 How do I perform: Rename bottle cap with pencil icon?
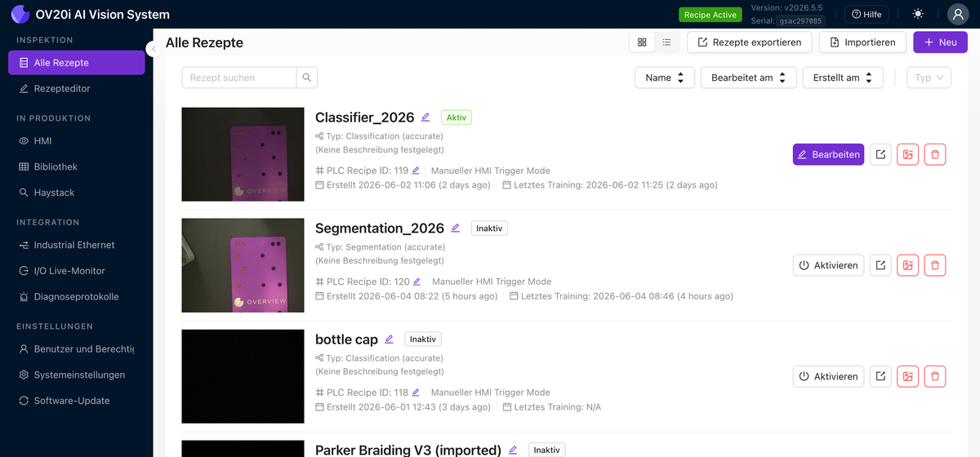click(389, 339)
